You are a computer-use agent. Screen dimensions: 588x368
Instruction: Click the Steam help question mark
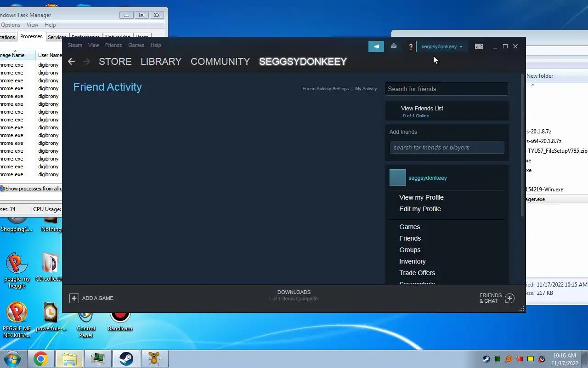point(411,46)
